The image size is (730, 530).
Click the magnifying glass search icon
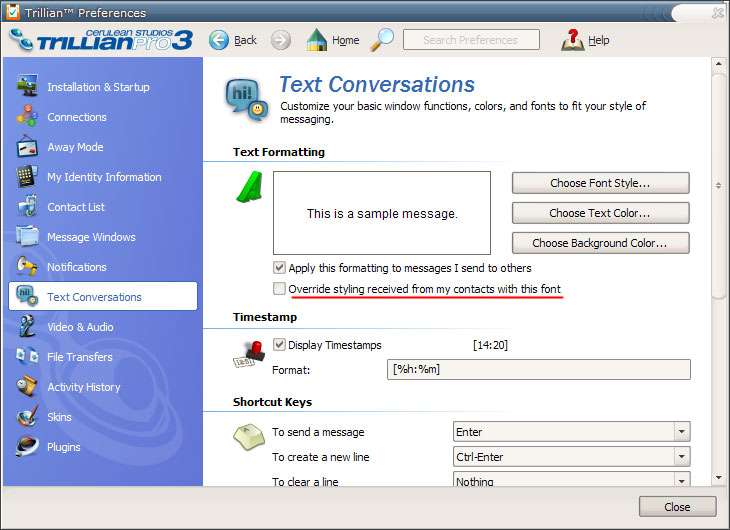(382, 40)
